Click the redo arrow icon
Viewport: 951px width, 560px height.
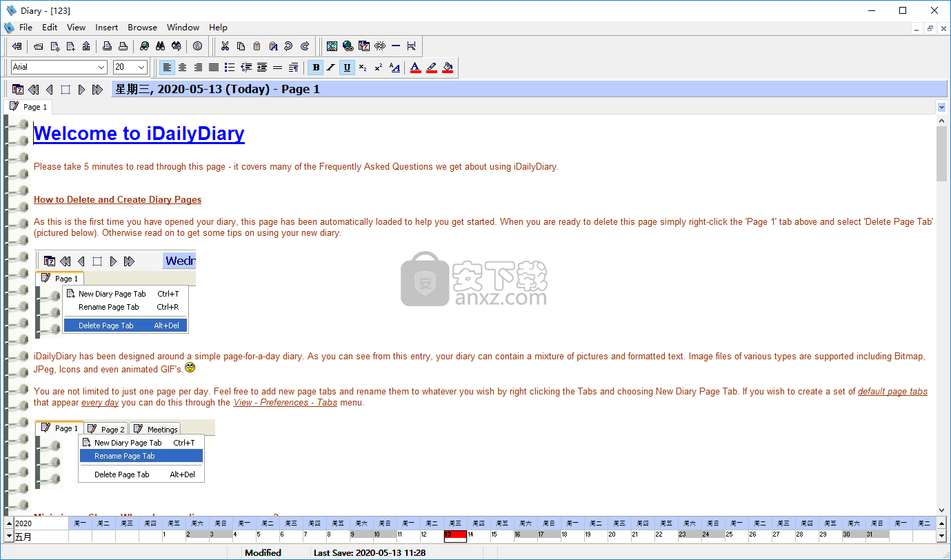coord(305,46)
